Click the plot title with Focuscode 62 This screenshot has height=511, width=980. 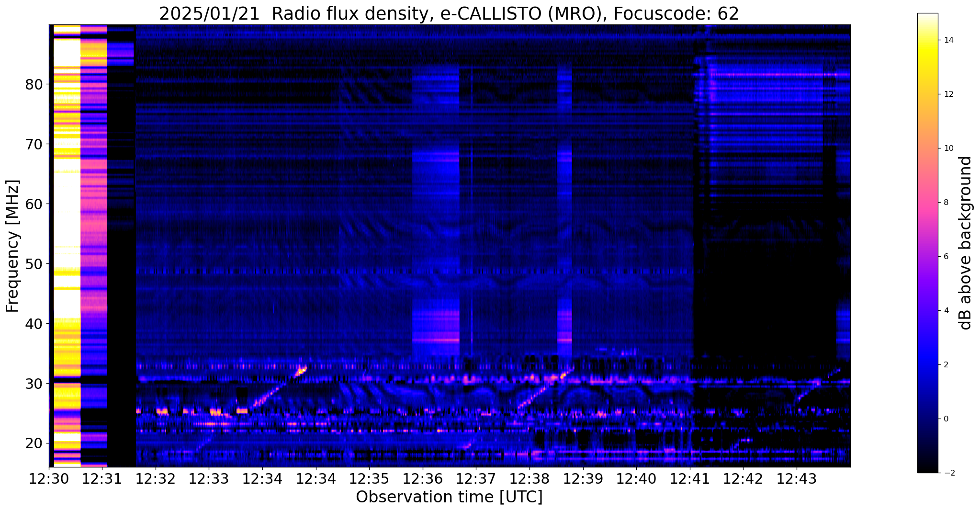[449, 14]
